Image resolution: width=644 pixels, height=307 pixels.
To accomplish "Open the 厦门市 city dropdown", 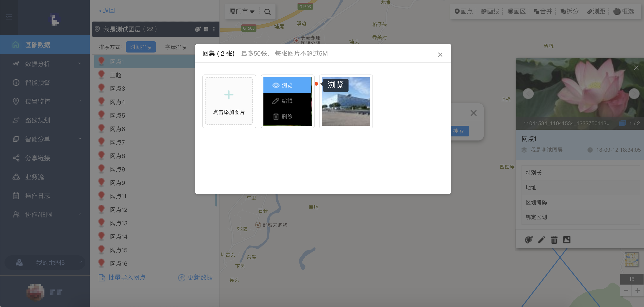I will [x=242, y=11].
